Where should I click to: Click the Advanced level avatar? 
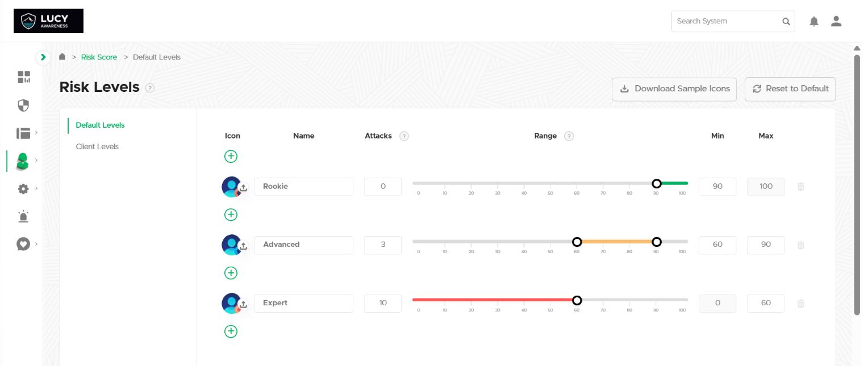231,245
